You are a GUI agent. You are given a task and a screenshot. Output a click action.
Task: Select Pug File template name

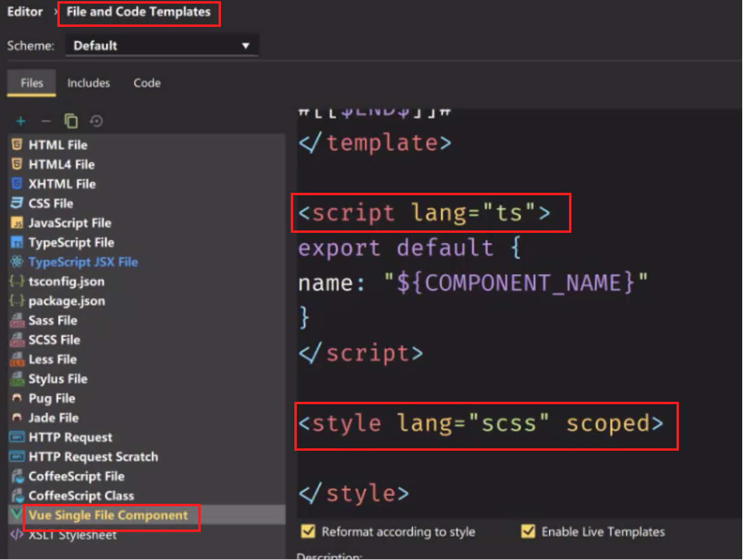(52, 398)
